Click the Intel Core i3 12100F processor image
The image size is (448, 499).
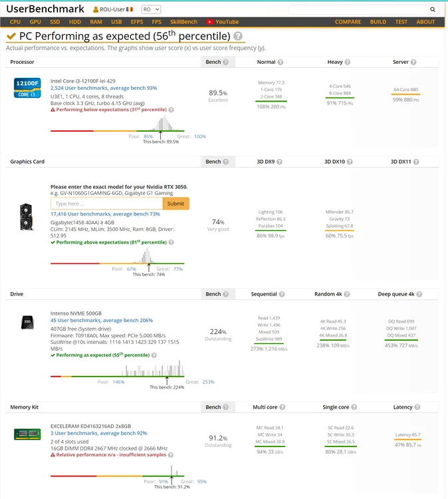tap(27, 88)
